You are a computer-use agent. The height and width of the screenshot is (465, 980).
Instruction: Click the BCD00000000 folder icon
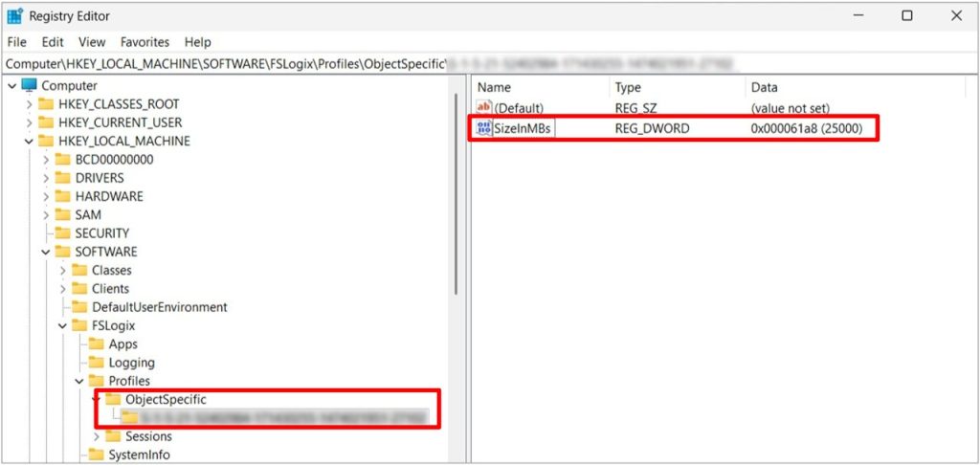point(62,159)
